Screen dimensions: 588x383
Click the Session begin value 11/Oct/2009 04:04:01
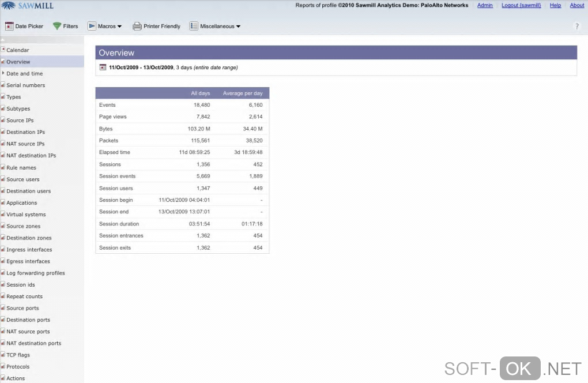point(184,200)
